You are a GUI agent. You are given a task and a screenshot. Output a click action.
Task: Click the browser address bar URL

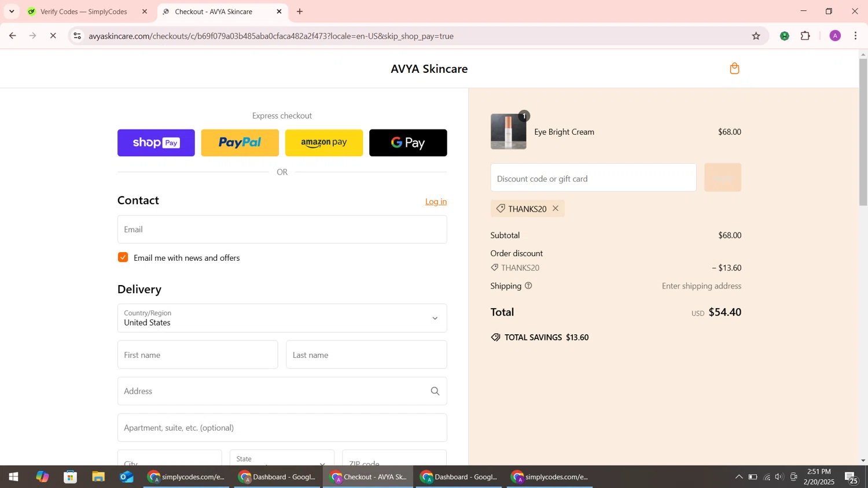pyautogui.click(x=271, y=36)
